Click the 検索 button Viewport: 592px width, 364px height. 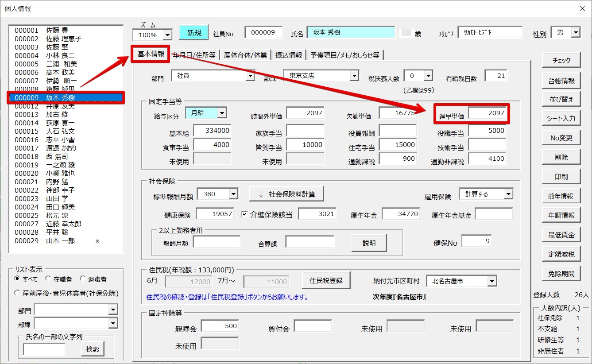(93, 349)
